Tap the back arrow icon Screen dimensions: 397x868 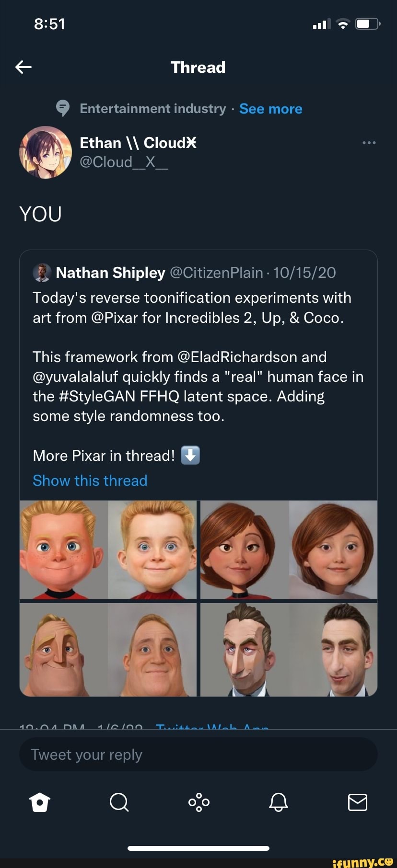pyautogui.click(x=23, y=67)
